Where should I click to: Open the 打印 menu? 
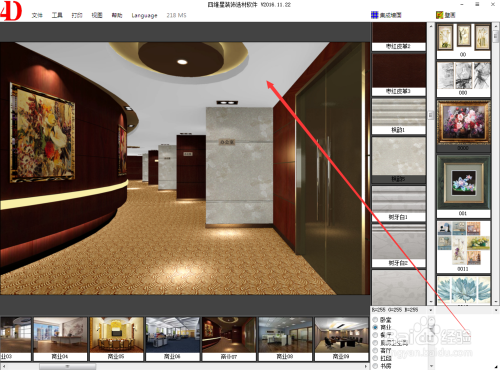coord(77,15)
